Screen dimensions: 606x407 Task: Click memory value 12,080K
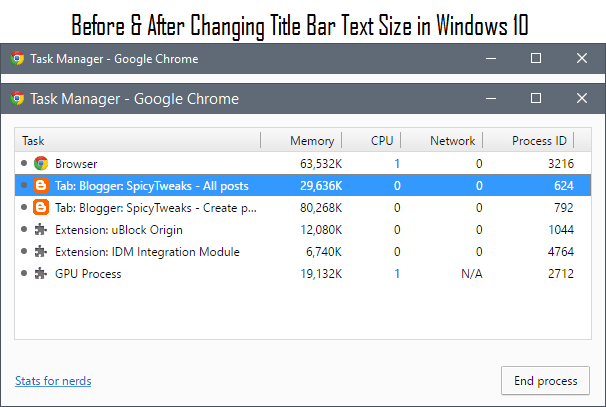(x=321, y=230)
